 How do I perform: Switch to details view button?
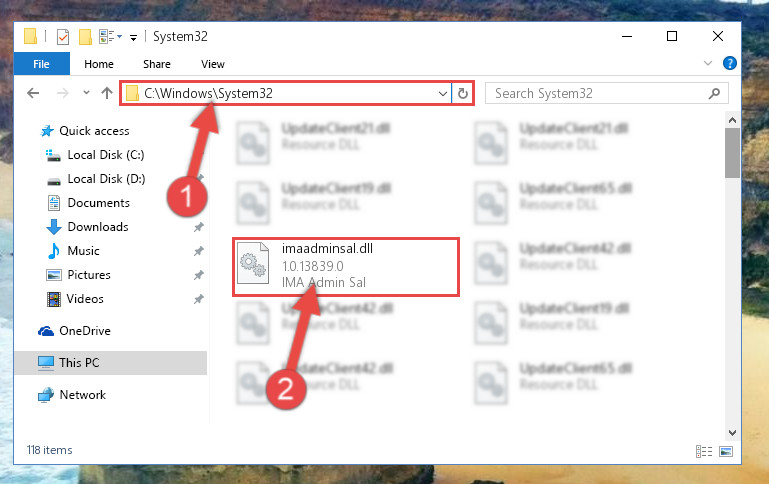click(x=704, y=451)
